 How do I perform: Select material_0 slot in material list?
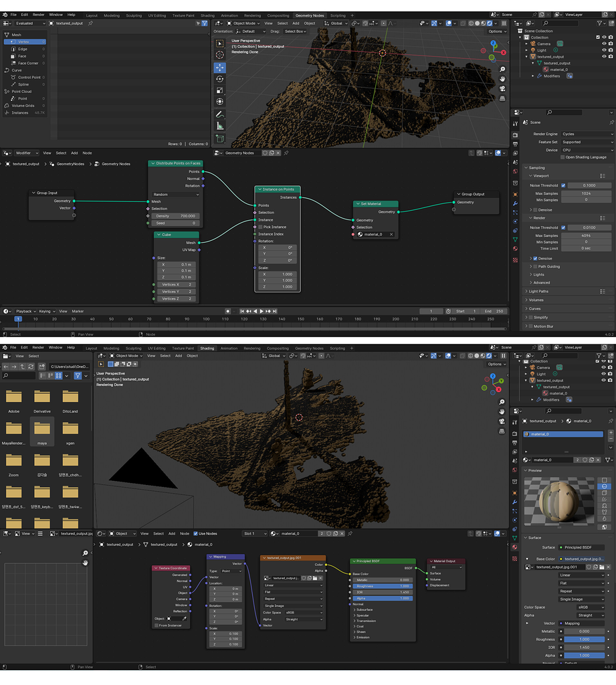[x=562, y=434]
